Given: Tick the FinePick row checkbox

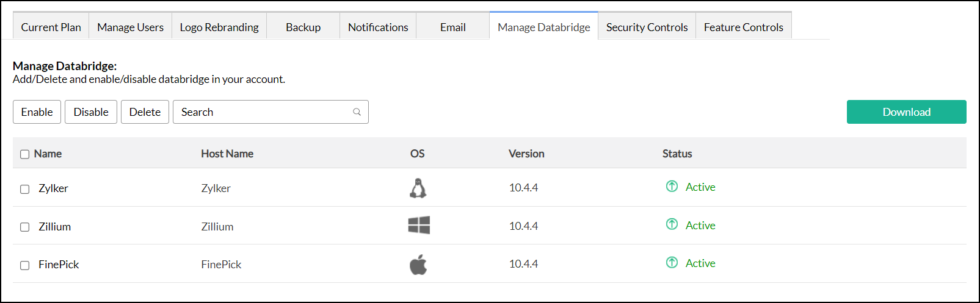Looking at the screenshot, I should pos(25,265).
